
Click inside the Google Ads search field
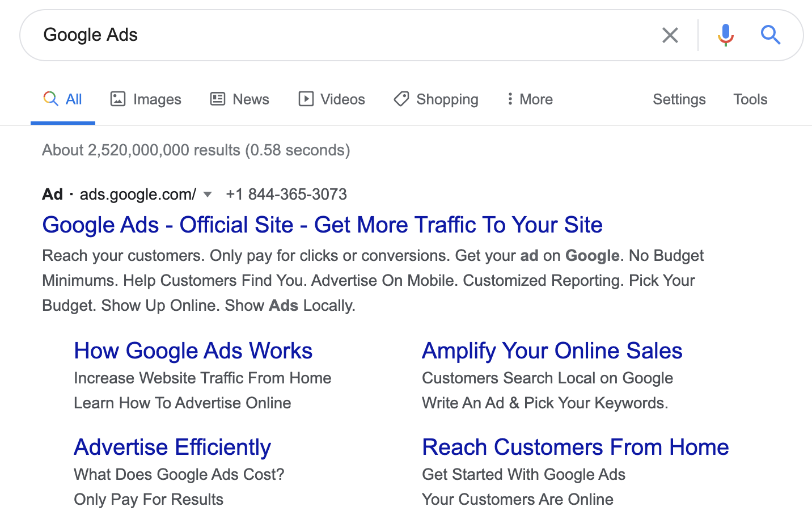click(340, 35)
